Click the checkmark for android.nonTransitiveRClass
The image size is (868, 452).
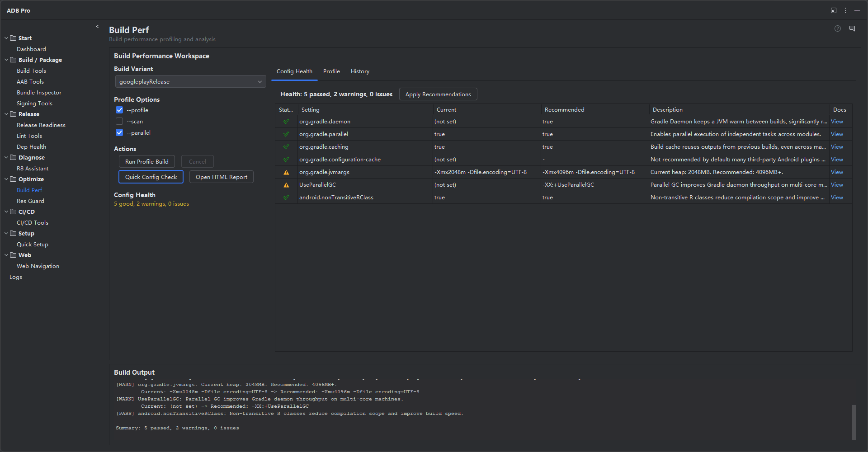click(x=286, y=198)
